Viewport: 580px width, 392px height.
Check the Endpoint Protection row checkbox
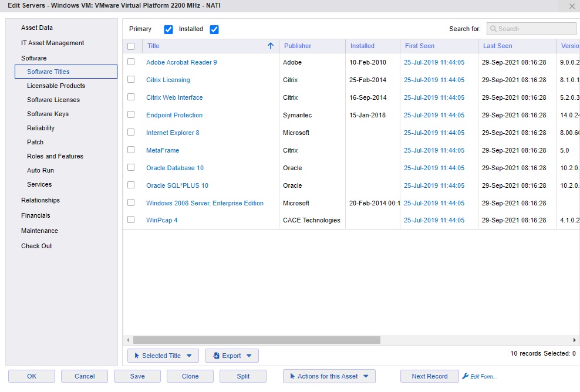131,114
